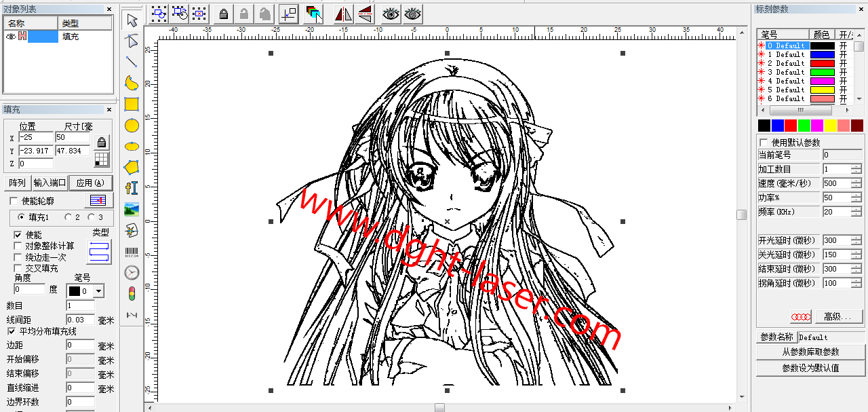This screenshot has width=868, height=412.
Task: Select the Circle drawing tool
Action: pyautogui.click(x=132, y=125)
